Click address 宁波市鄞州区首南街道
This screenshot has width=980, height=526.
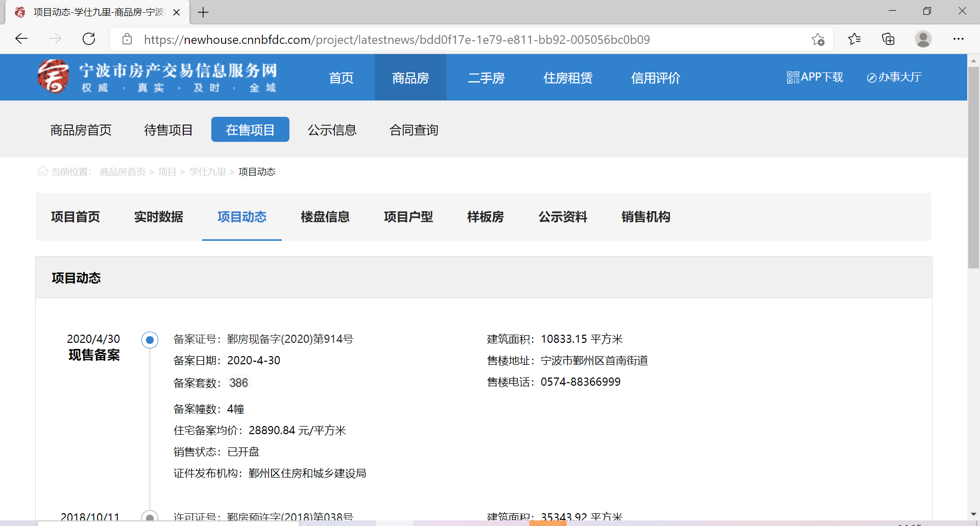(x=594, y=361)
